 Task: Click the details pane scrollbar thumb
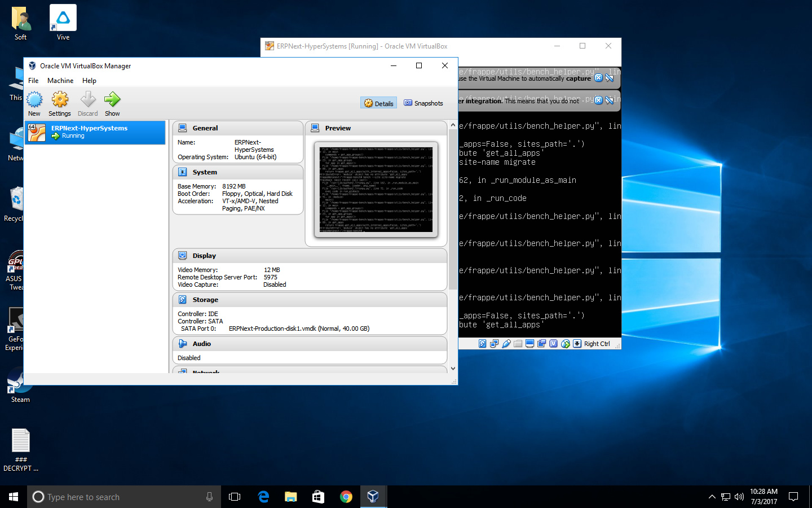click(453, 210)
